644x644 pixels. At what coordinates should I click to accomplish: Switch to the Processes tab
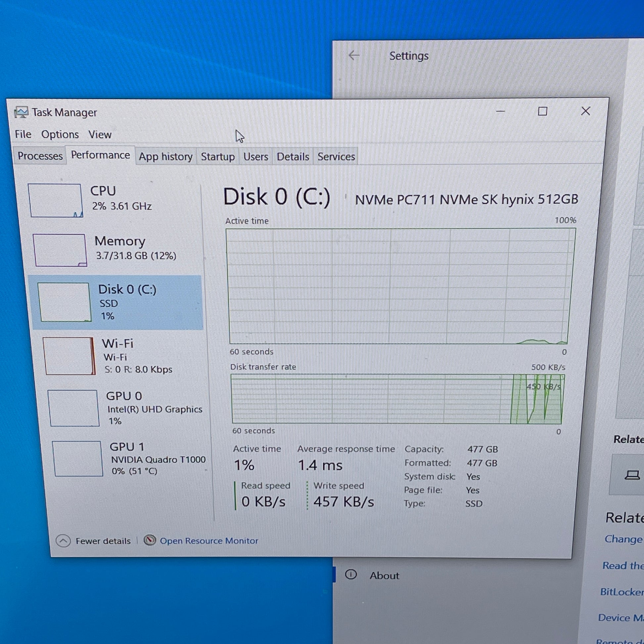pyautogui.click(x=40, y=156)
